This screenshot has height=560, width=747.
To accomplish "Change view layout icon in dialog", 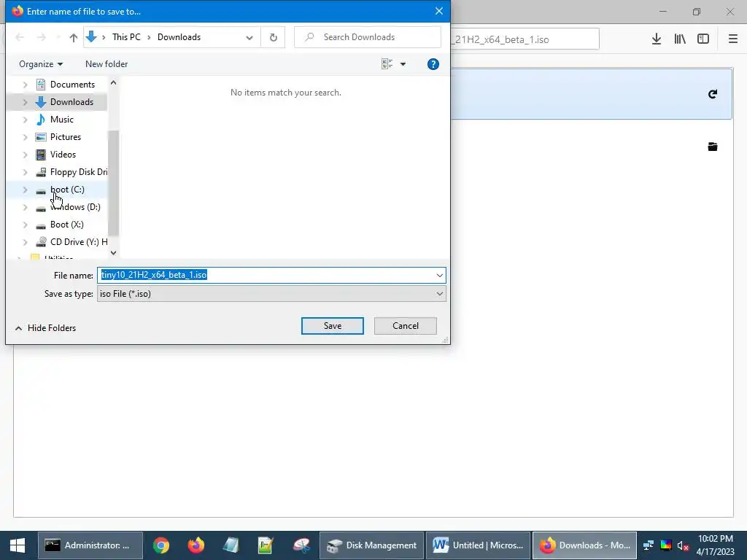I will 387,64.
